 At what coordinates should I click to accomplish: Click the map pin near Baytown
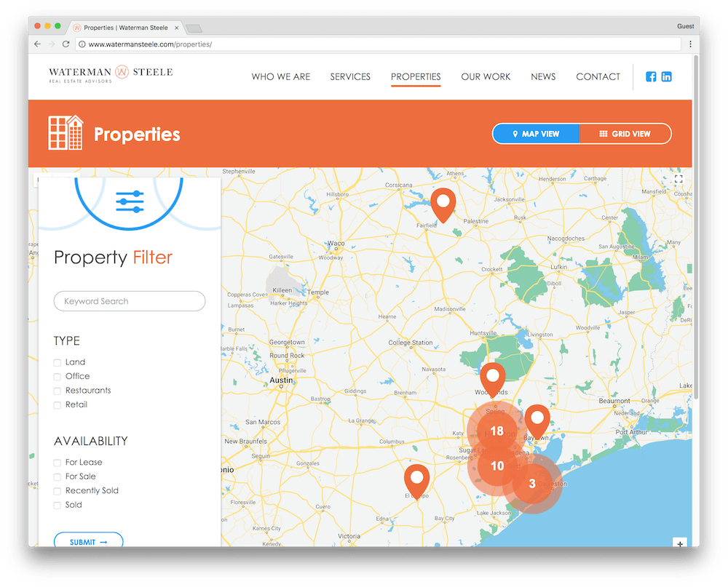click(x=537, y=422)
